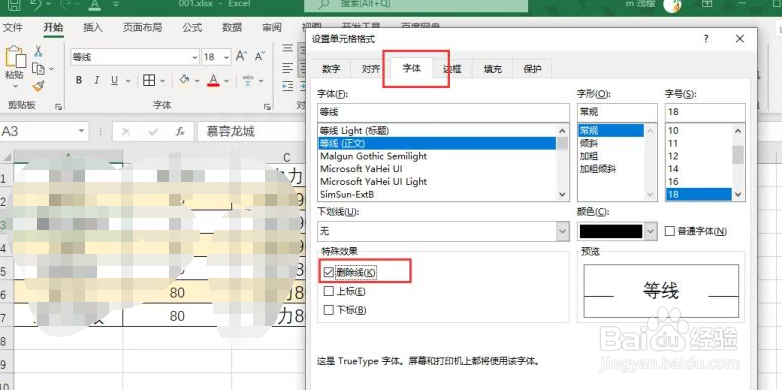This screenshot has height=390, width=782.
Task: Switch to the 数字 tab
Action: coord(331,69)
